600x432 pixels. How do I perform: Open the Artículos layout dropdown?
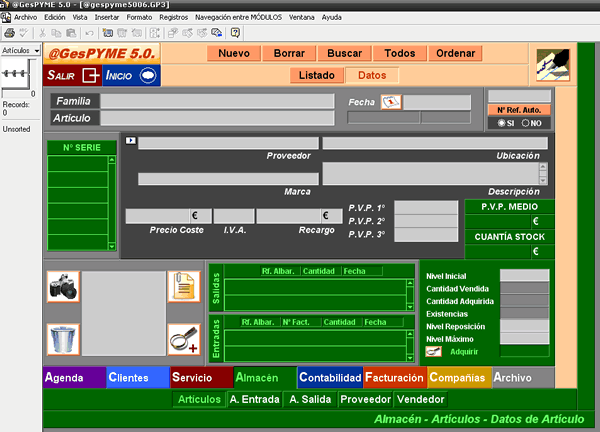coord(21,51)
